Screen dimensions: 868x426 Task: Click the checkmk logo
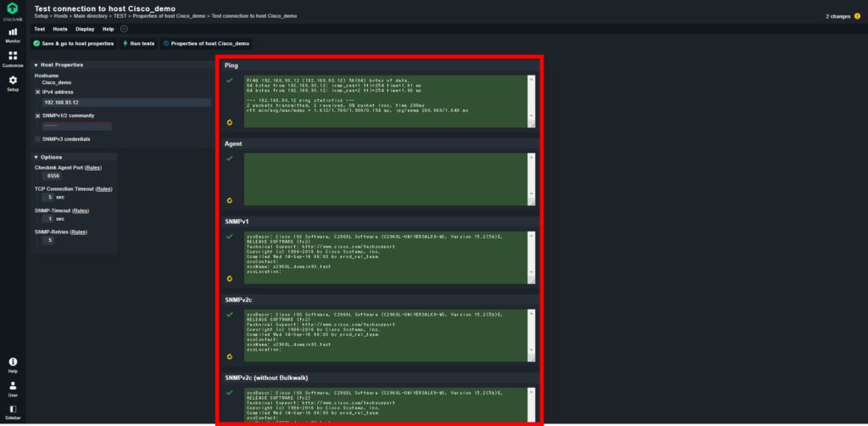tap(13, 11)
